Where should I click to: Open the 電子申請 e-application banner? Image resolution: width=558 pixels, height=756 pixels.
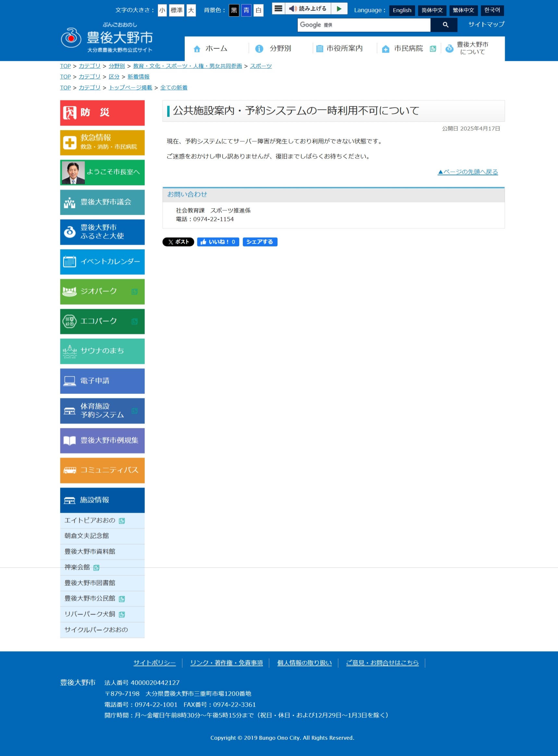pos(102,381)
